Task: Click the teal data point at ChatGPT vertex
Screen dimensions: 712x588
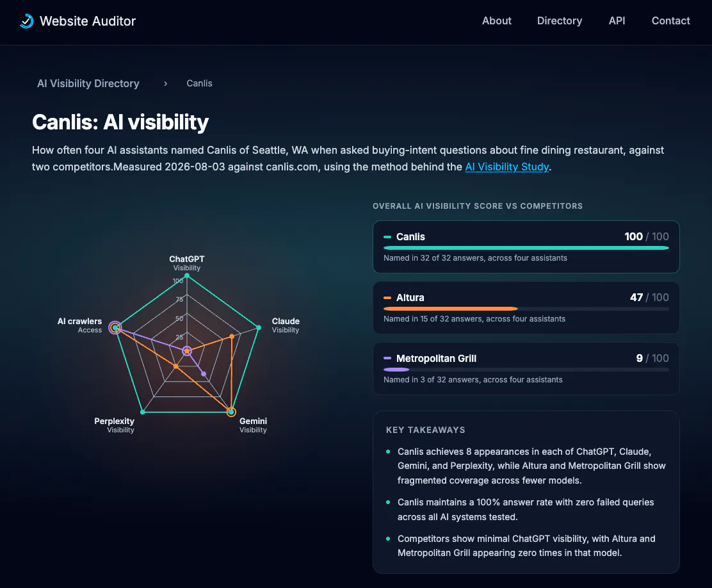Action: [186, 275]
